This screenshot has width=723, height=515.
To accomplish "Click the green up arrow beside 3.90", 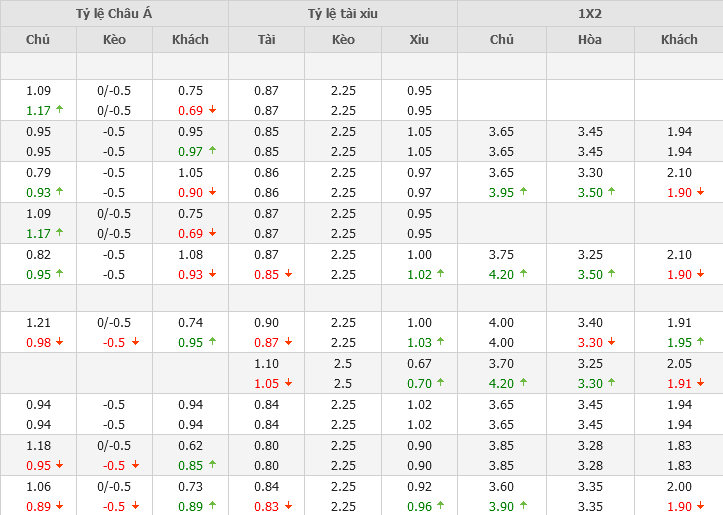I will 522,506.
